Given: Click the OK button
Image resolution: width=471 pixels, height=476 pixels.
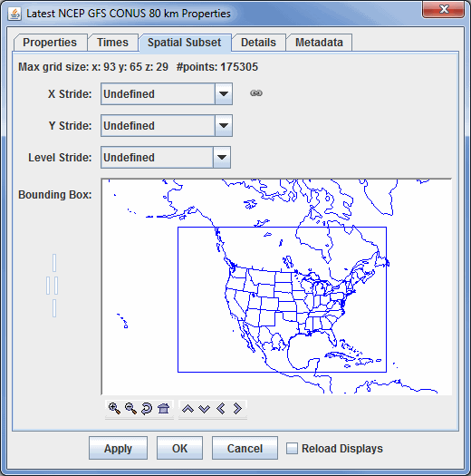Looking at the screenshot, I should coord(179,448).
